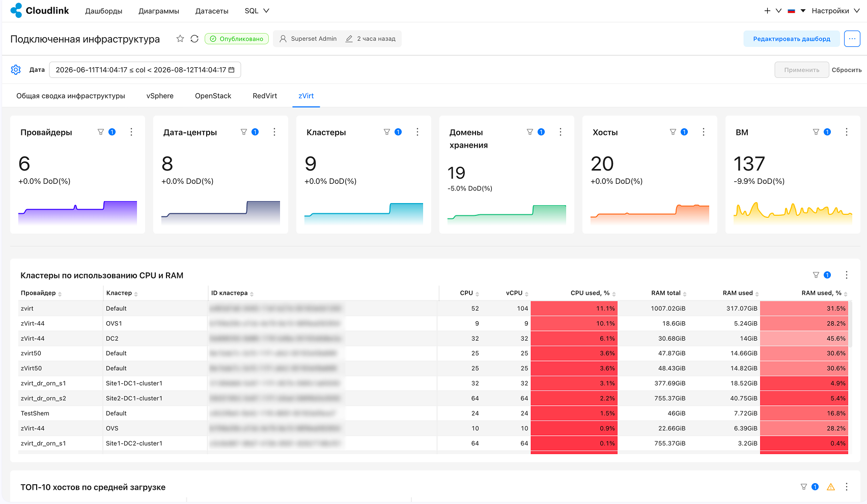Open the pencil icon beside "2 часа назад"
This screenshot has width=867, height=504.
pyautogui.click(x=349, y=39)
